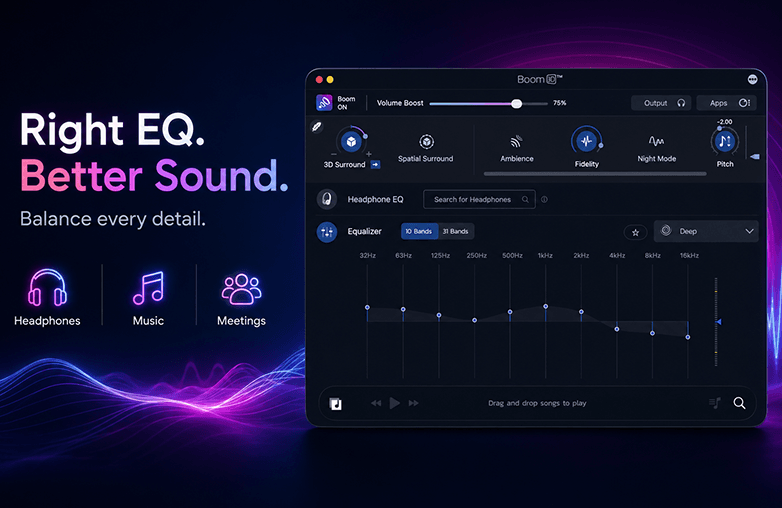Focus the Search for Headphones field

coord(479,199)
